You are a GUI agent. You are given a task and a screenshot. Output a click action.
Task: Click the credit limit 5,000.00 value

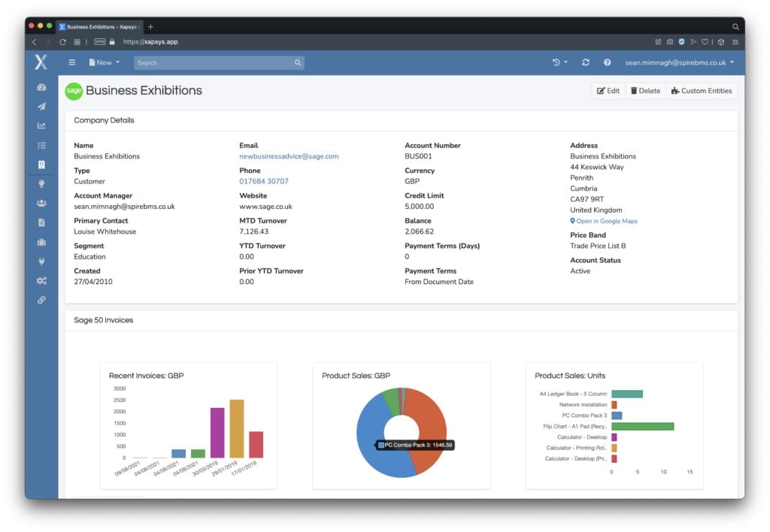[x=419, y=207]
